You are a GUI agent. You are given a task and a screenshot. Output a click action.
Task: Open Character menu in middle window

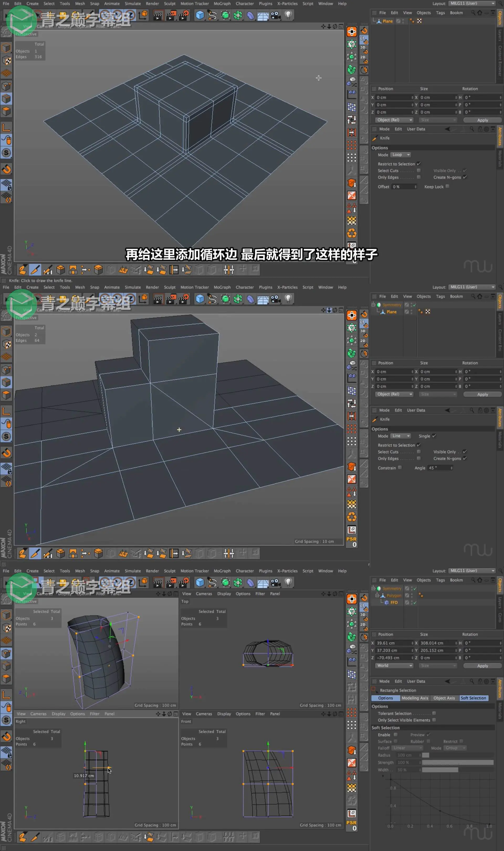pyautogui.click(x=245, y=287)
